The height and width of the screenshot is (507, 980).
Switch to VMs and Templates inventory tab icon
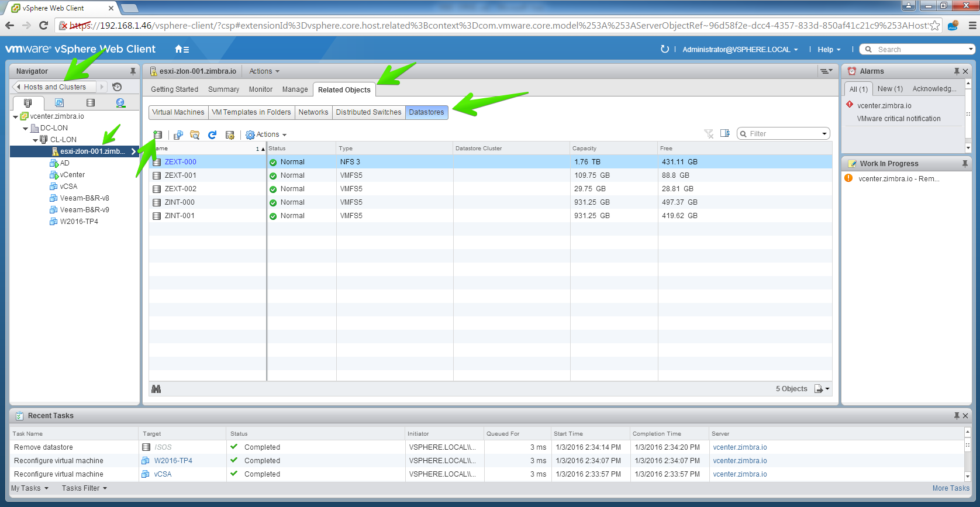pos(59,103)
